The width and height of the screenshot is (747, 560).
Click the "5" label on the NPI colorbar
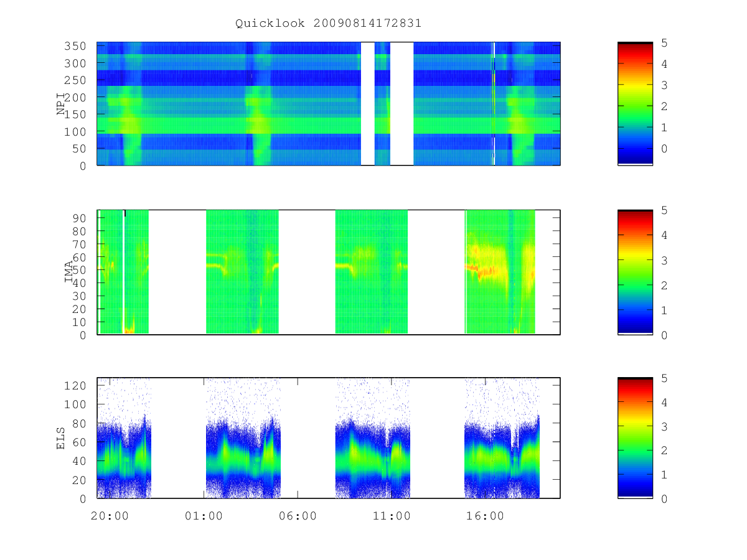(665, 43)
